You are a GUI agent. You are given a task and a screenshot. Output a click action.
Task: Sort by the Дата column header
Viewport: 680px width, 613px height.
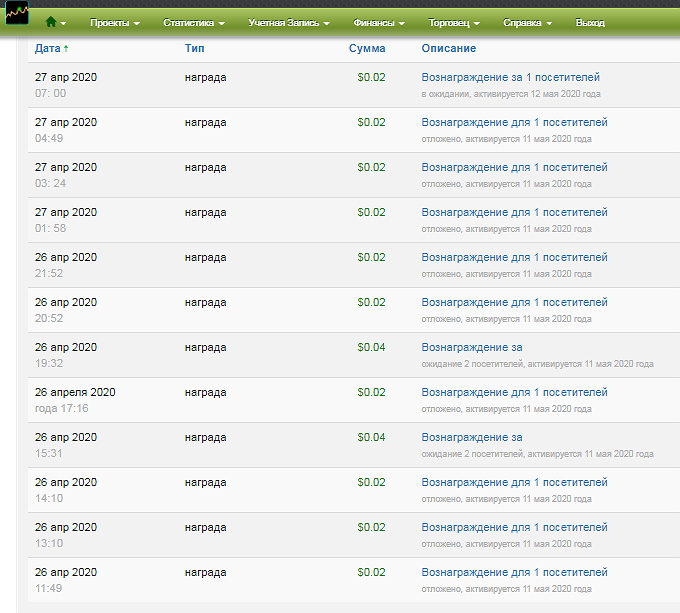pyautogui.click(x=48, y=48)
